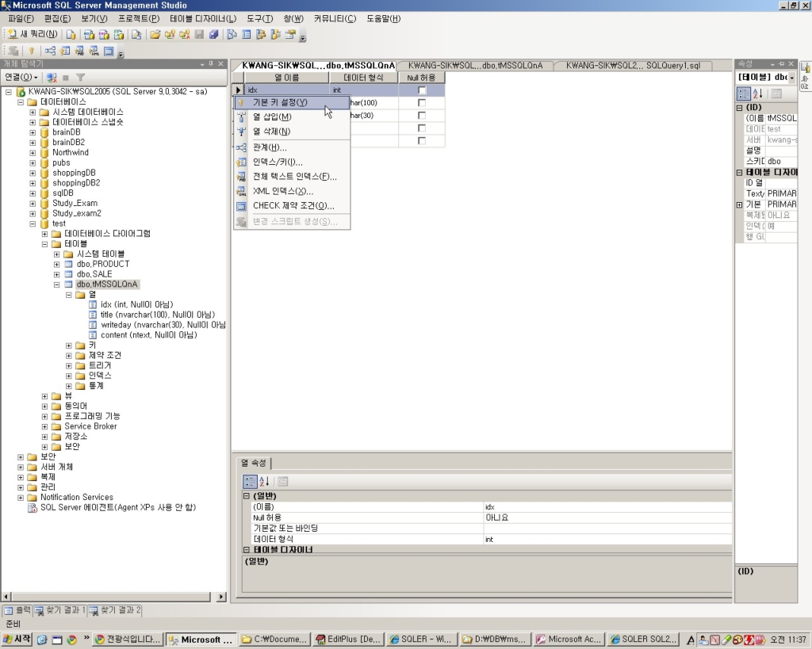Choose 관계(H)... from context menu

[x=292, y=147]
